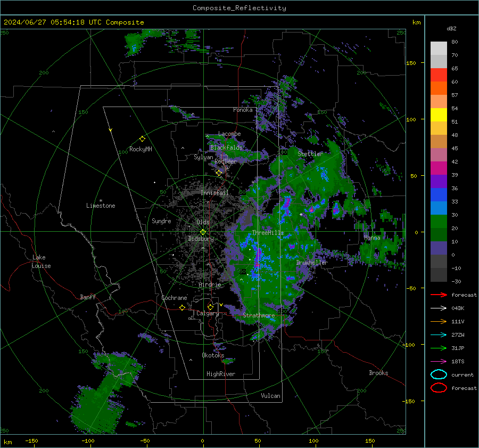This screenshot has height=448, width=479.
Task: Click the RockyMH label
Action: [141, 149]
